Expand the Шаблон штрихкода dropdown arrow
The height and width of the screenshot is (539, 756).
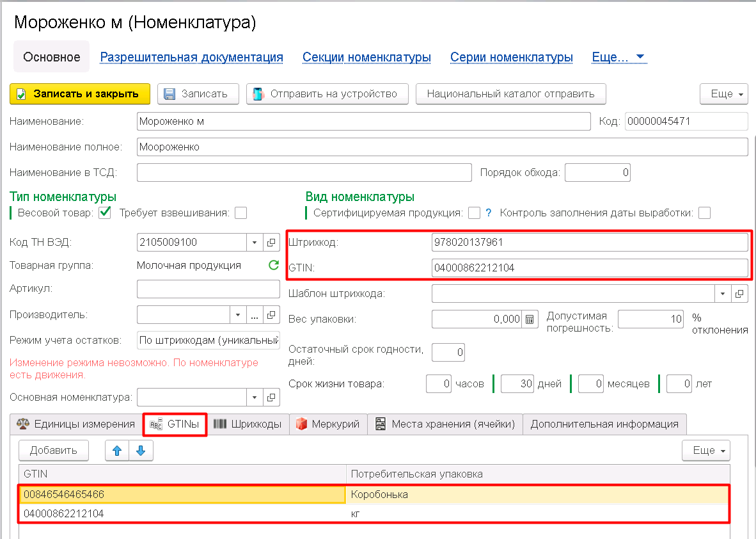point(722,293)
